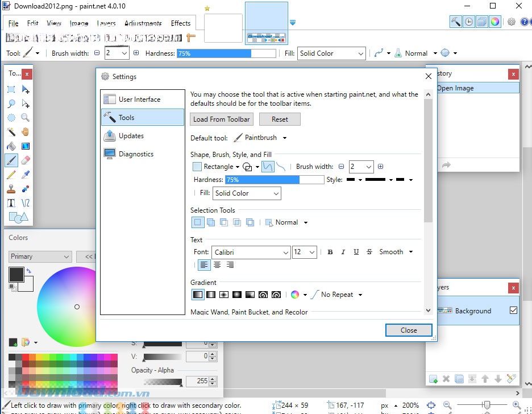Toggle Italic text style in Settings
Viewport: 532px width, 414px height.
[343, 252]
